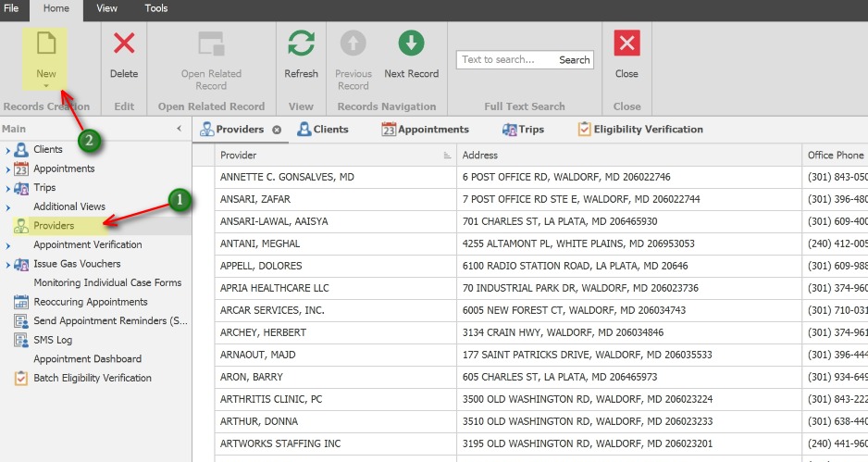Expand the Issue Gas Vouchers node
The height and width of the screenshot is (462, 868).
[x=7, y=264]
